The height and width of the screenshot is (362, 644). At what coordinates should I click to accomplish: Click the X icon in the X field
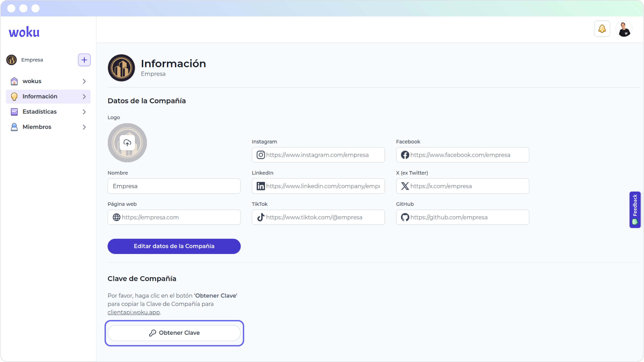pos(405,186)
